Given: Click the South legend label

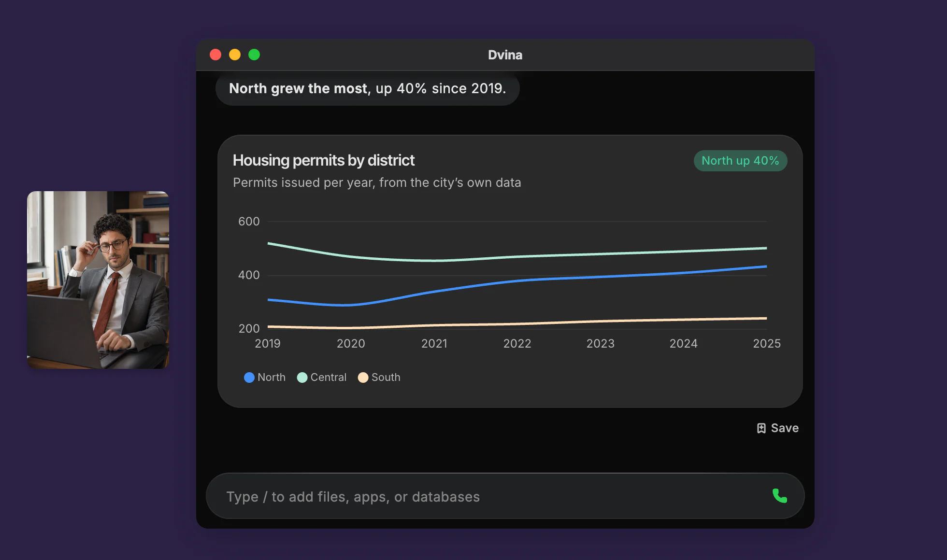Looking at the screenshot, I should [x=386, y=378].
